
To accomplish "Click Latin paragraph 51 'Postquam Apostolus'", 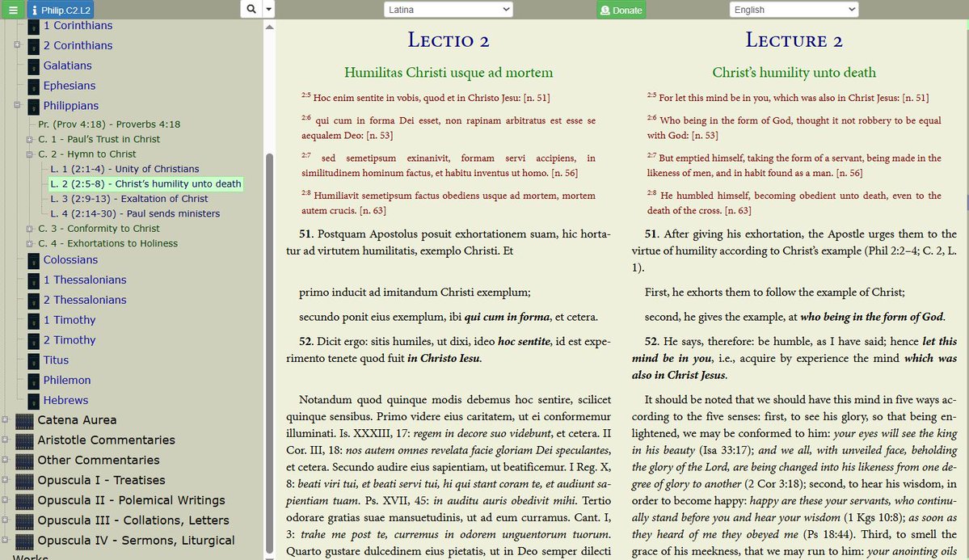I will (x=448, y=242).
